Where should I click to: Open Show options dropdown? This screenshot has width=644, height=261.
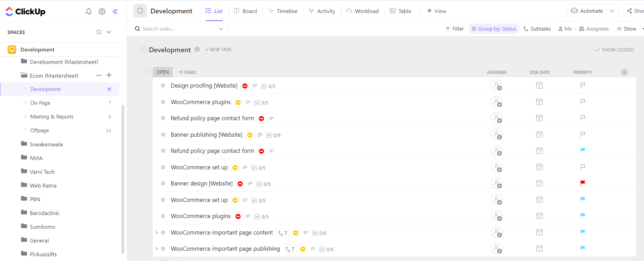627,29
